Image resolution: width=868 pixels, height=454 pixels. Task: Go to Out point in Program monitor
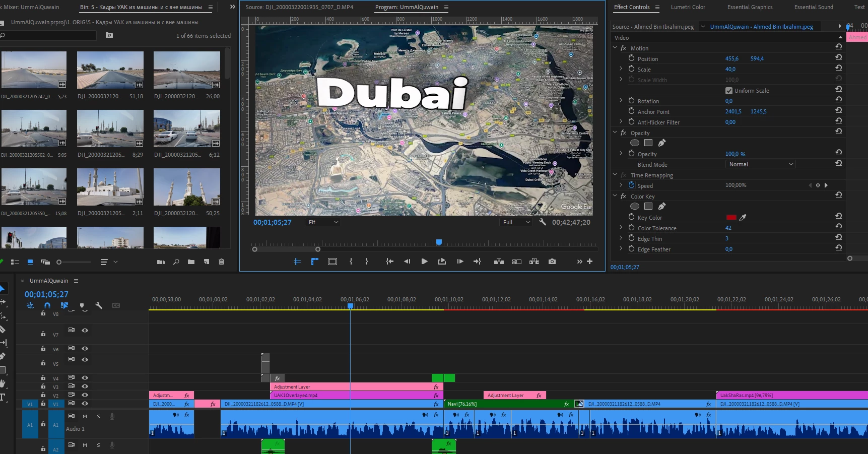[x=477, y=262]
